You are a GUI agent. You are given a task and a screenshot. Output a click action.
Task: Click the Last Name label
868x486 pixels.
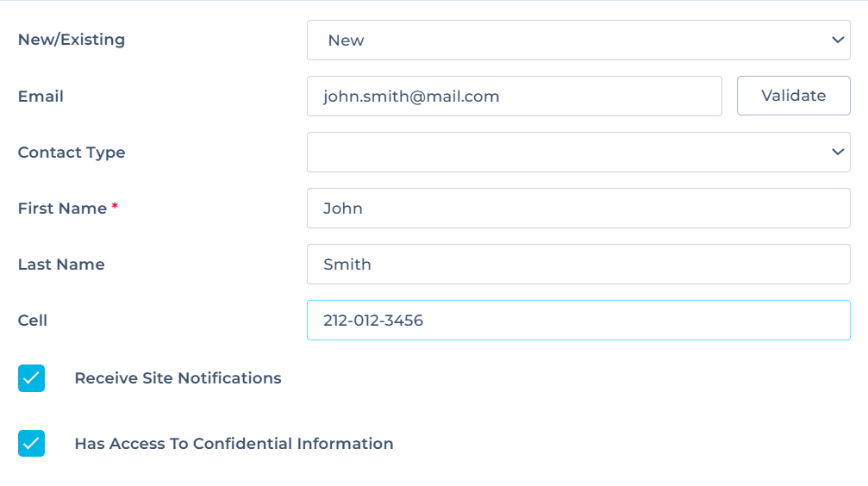tap(61, 265)
